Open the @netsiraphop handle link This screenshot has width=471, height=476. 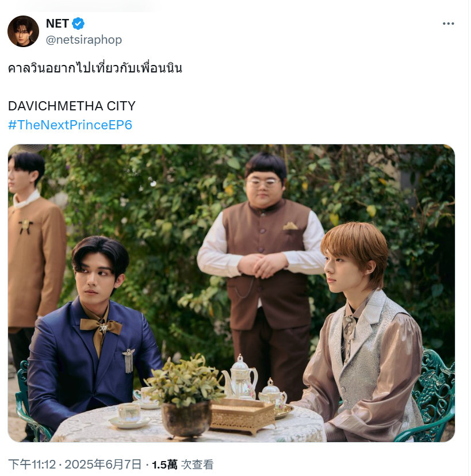coord(84,40)
